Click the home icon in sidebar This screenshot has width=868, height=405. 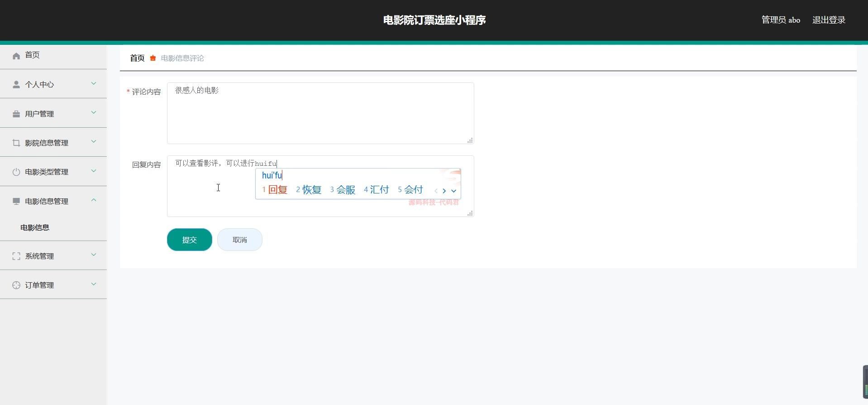pos(16,56)
